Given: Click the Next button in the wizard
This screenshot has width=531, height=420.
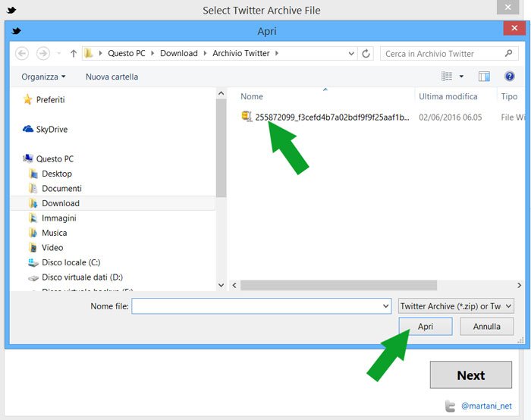Looking at the screenshot, I should pyautogui.click(x=471, y=375).
